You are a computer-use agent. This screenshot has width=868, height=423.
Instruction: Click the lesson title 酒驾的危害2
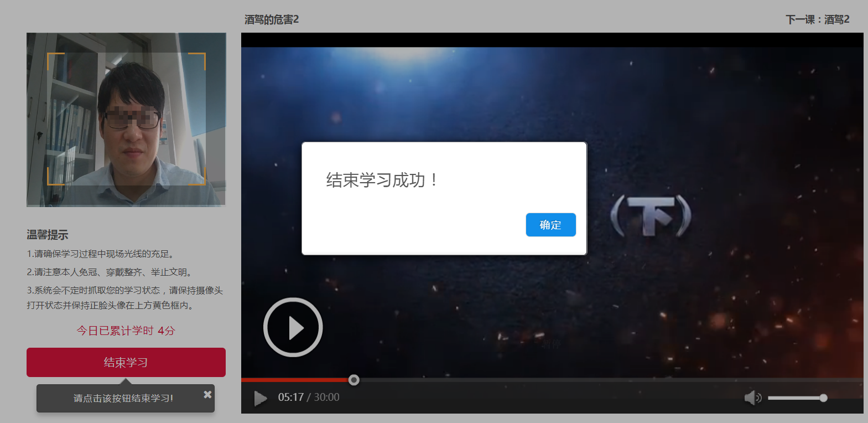pyautogui.click(x=272, y=19)
